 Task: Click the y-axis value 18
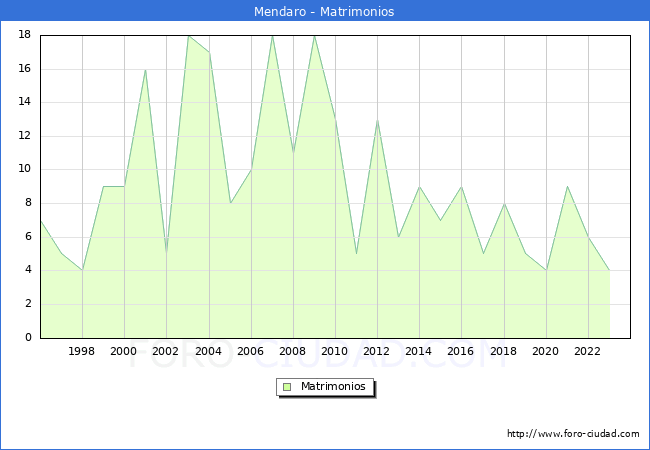click(25, 35)
